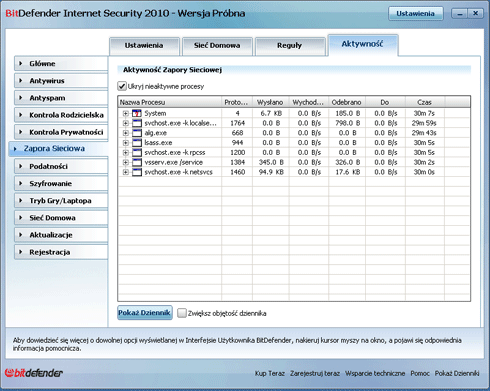Expand the svchost.exe -k netsvcs row
Viewport: 490px width, 391px height.
coord(126,172)
